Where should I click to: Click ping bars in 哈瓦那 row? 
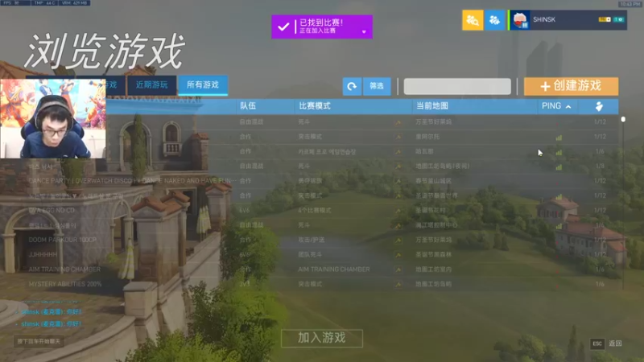click(x=559, y=152)
